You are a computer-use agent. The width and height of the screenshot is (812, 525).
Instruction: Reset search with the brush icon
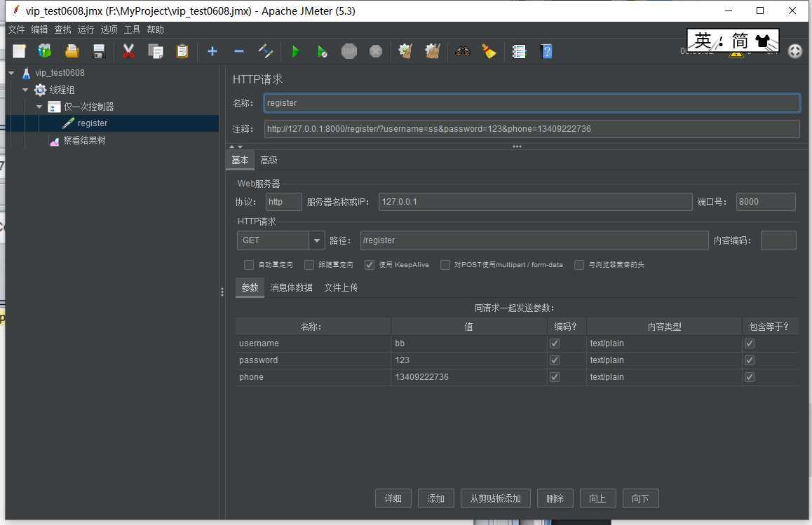click(489, 51)
